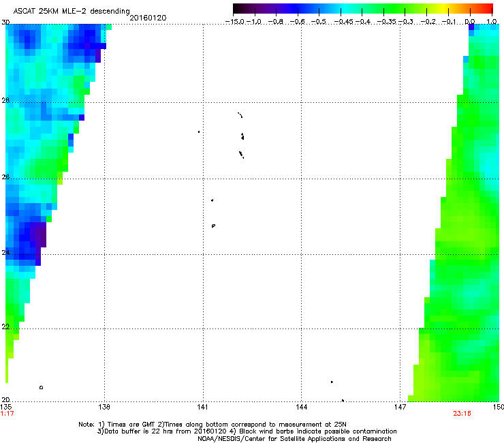This screenshot has width=504, height=443.
Task: Click the '-0.5' color scale label
Action: tap(319, 22)
